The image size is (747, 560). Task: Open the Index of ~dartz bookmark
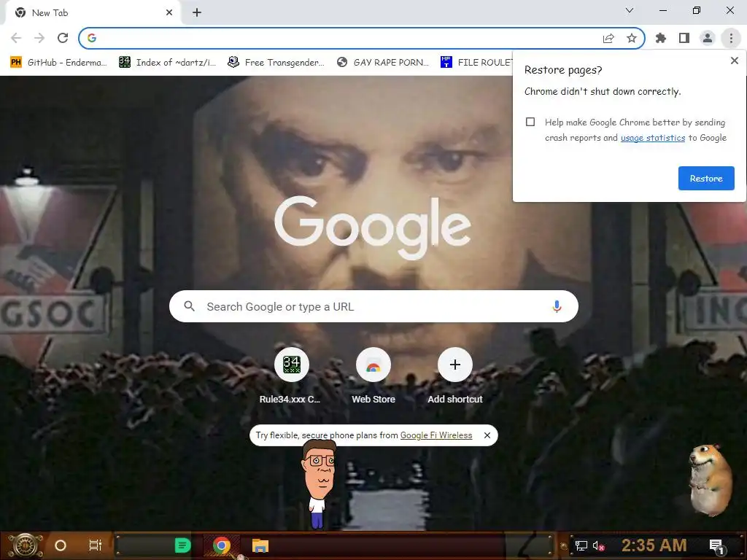pyautogui.click(x=168, y=63)
